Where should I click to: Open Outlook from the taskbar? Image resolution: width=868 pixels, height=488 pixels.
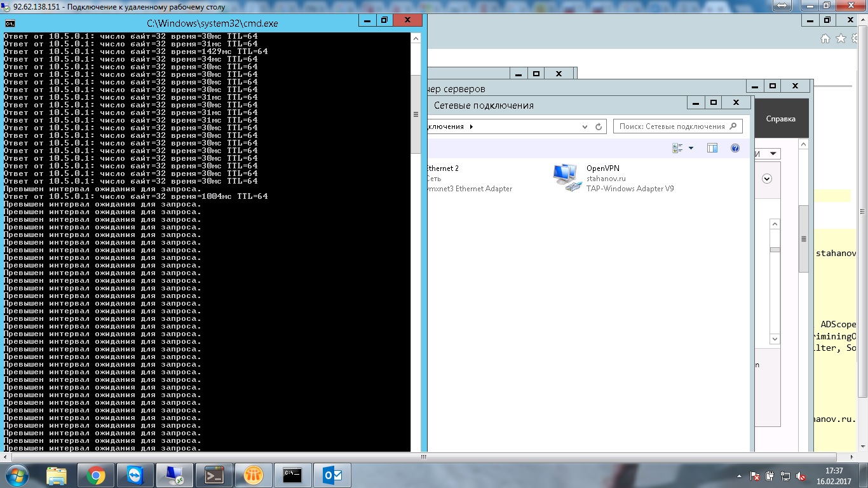[x=332, y=475]
